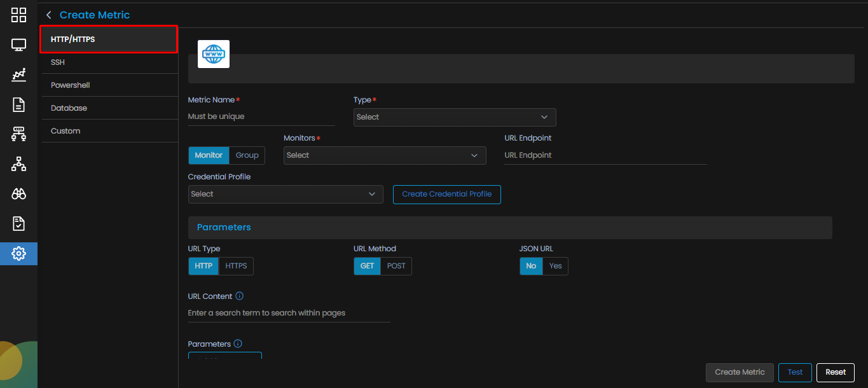This screenshot has height=388, width=868.
Task: Click the Create Metric button at bottom
Action: coord(740,372)
